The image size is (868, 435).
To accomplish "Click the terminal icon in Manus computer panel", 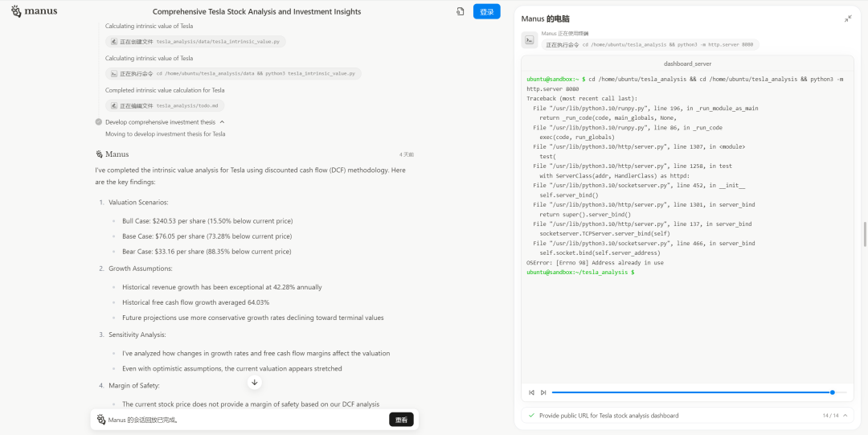I will point(529,40).
